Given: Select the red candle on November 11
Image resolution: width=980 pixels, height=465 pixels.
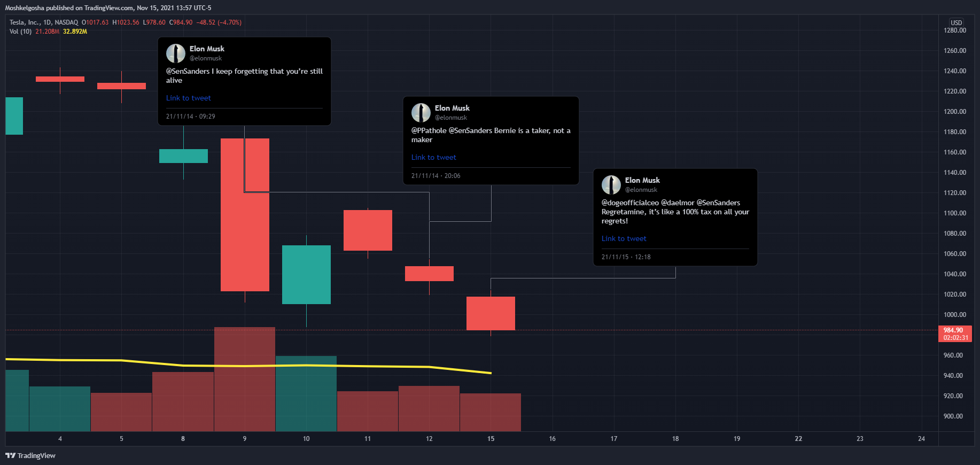Looking at the screenshot, I should click(x=368, y=230).
